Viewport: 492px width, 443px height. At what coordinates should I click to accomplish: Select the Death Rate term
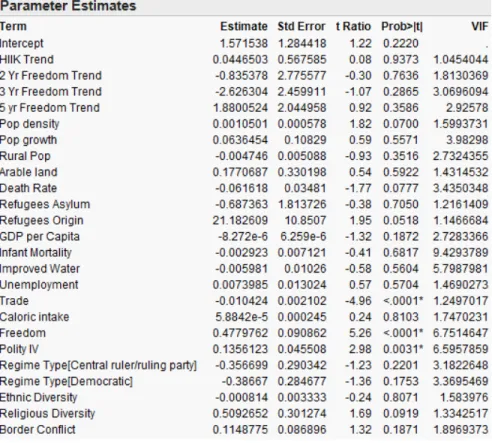pyautogui.click(x=28, y=188)
